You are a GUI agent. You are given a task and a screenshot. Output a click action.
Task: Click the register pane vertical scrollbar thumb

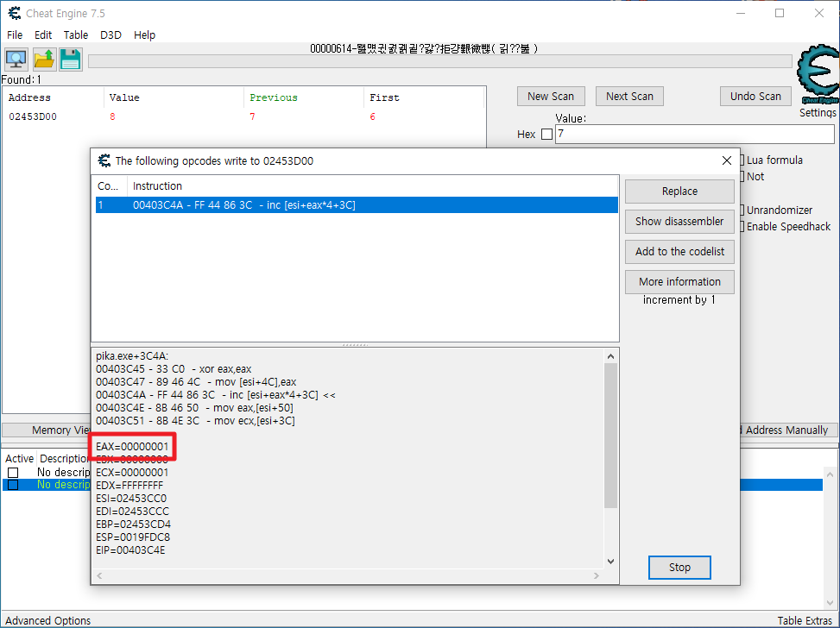(610, 435)
